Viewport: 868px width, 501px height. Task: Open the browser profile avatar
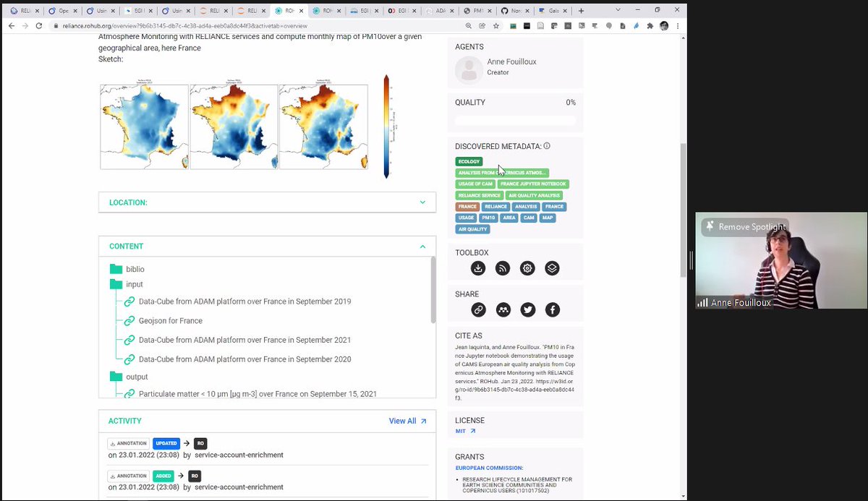(664, 25)
